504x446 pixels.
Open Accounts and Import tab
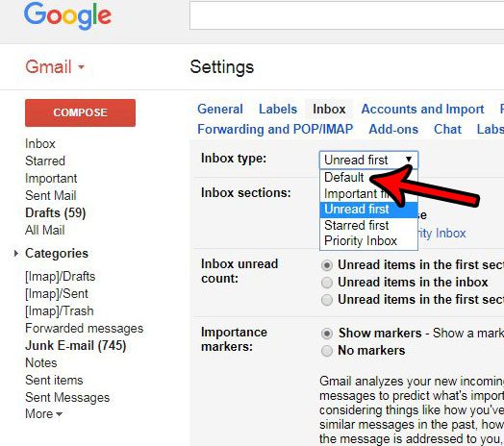point(422,109)
